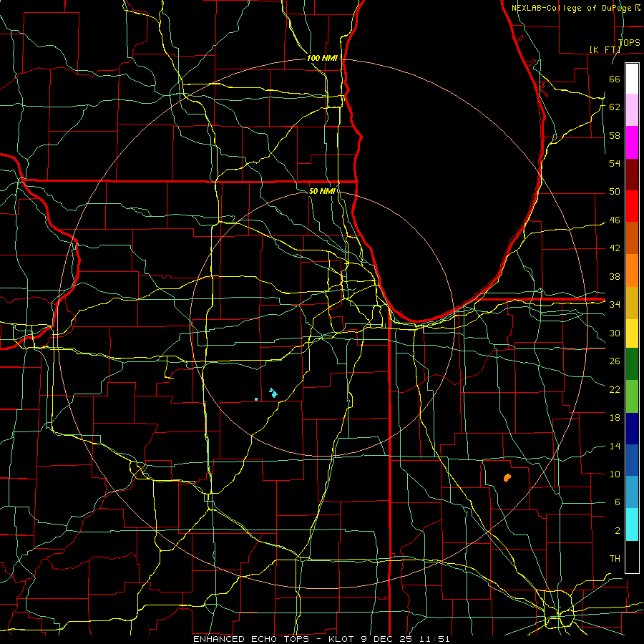Screen dimensions: 644x644
Task: Click the dark orange legend swatch
Action: (632, 238)
